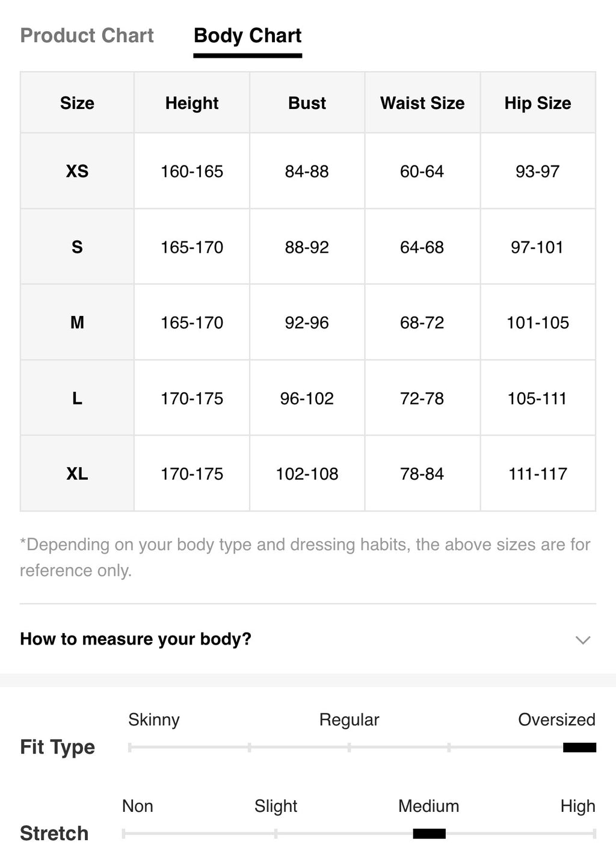The image size is (616, 857).
Task: Click the sizes reference-only disclaimer text
Action: coord(305,557)
